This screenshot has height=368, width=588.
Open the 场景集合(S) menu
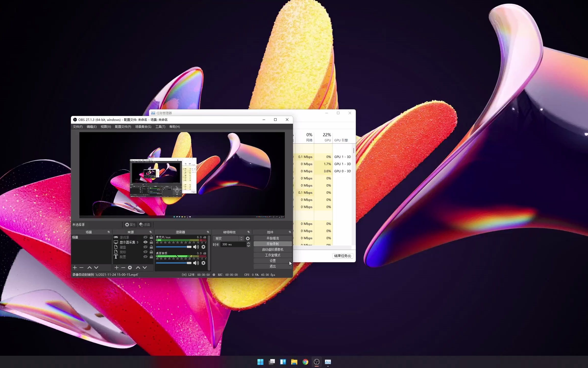[x=143, y=127]
